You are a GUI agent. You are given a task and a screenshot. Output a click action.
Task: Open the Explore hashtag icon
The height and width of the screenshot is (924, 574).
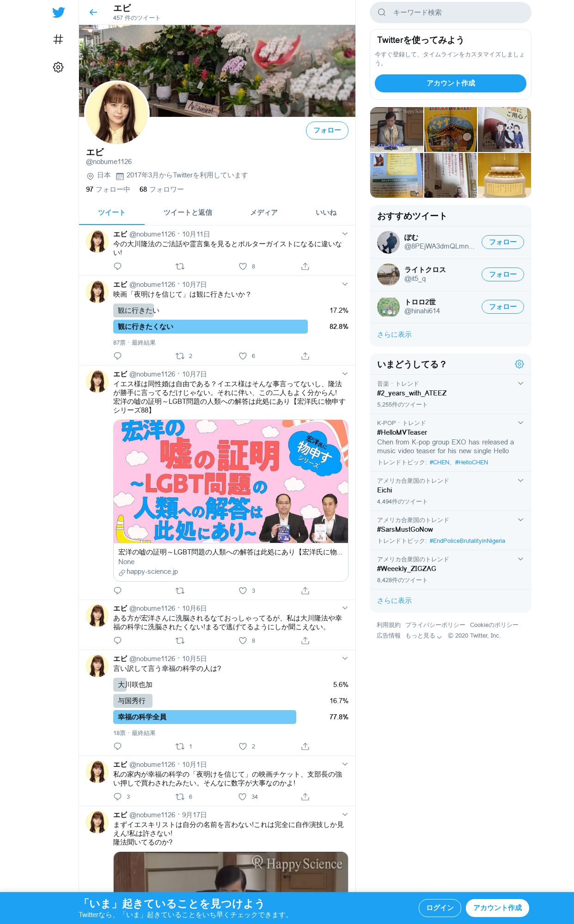tap(58, 40)
